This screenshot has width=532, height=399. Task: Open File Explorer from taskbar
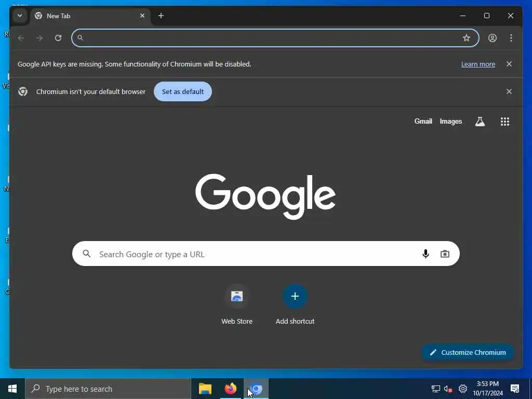pos(205,389)
